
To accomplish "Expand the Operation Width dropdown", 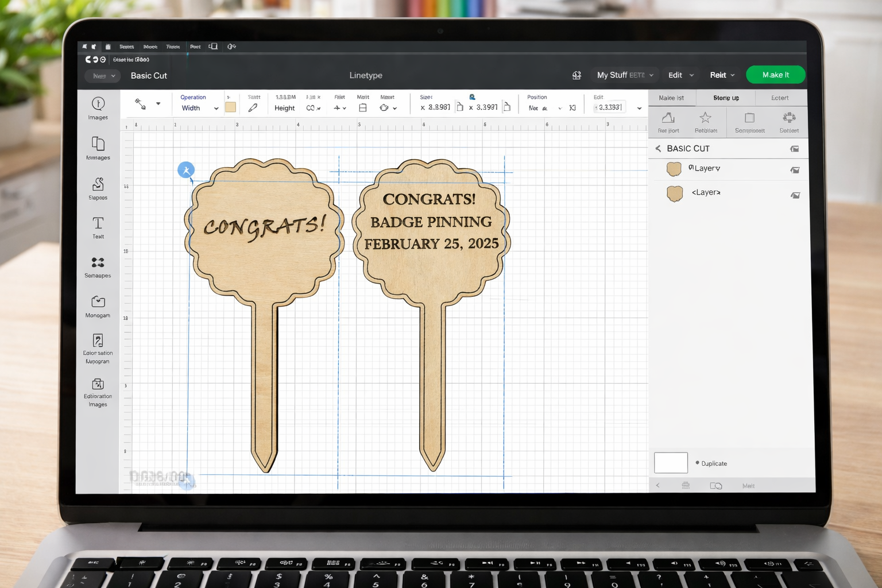I will tap(216, 109).
